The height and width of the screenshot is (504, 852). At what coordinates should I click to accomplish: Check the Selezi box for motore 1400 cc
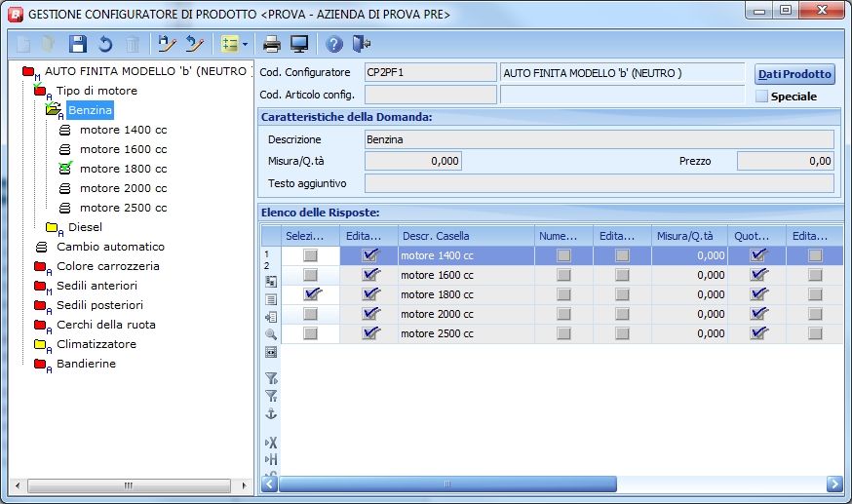(310, 255)
